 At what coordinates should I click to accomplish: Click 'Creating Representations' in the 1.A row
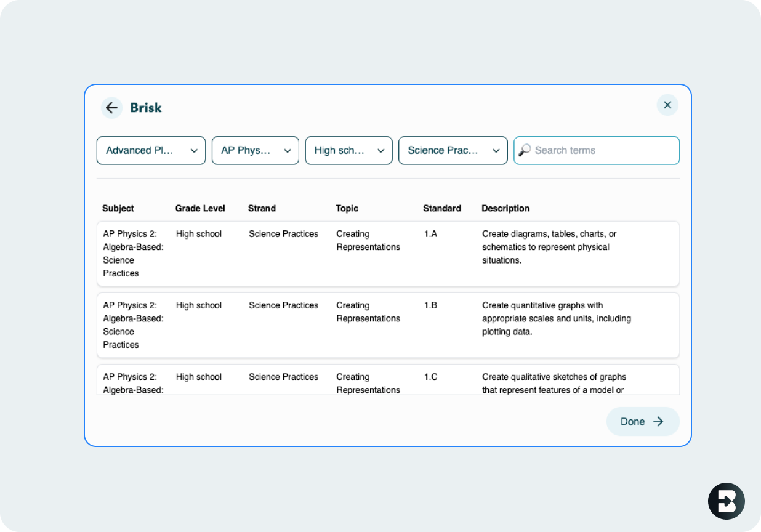(x=368, y=240)
